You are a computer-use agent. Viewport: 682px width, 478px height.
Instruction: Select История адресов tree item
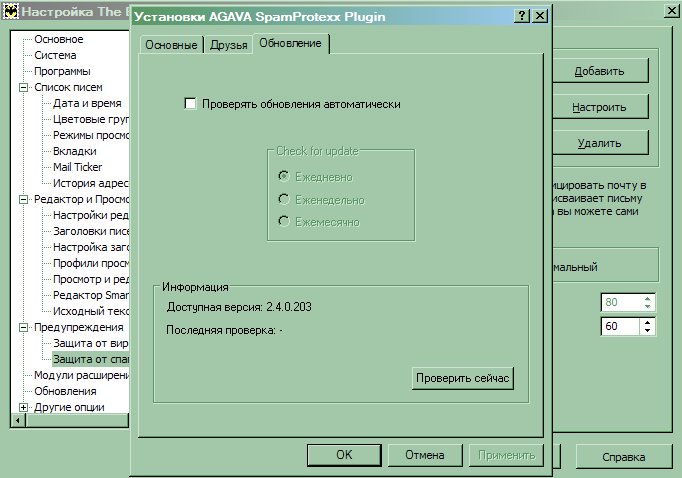coord(91,184)
